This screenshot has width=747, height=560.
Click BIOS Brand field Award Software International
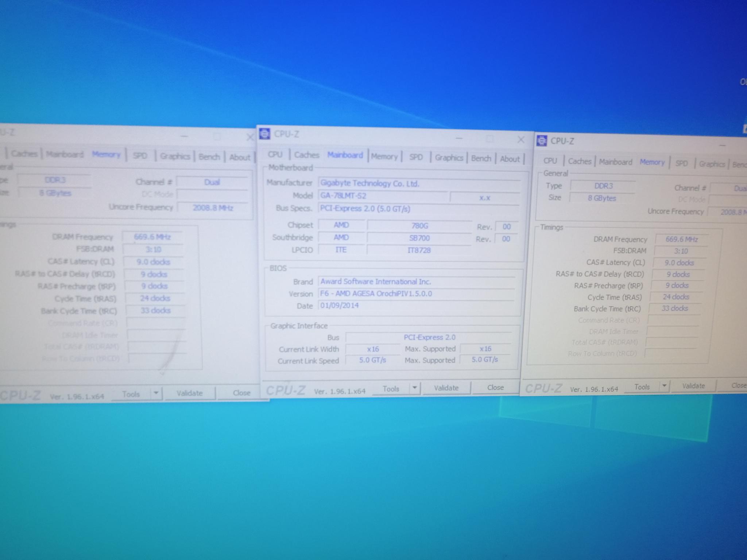[x=417, y=282]
